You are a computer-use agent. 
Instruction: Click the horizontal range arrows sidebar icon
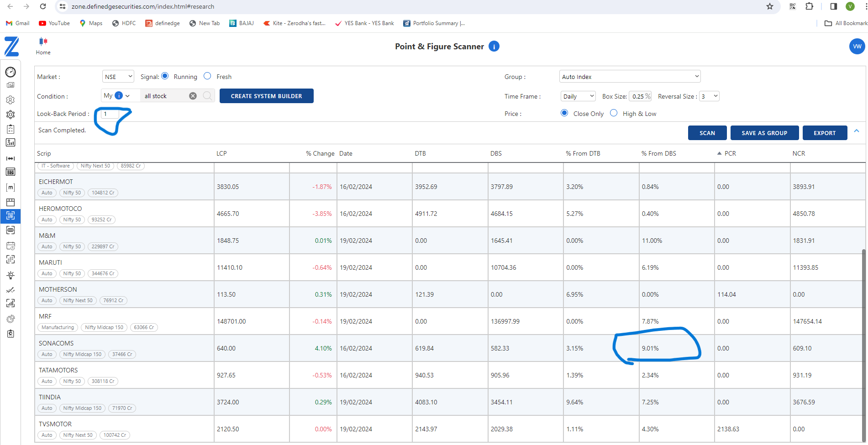click(11, 158)
